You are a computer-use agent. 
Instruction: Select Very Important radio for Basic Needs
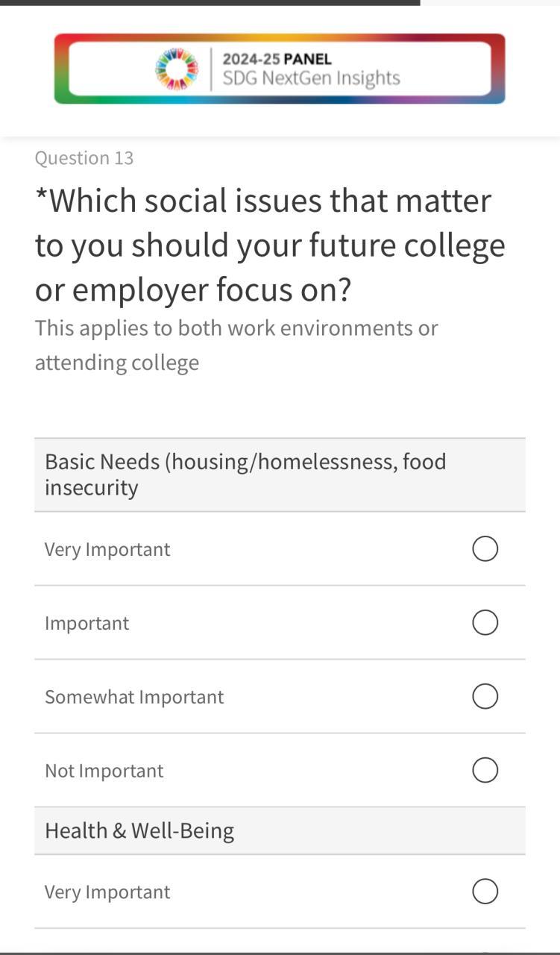(485, 549)
